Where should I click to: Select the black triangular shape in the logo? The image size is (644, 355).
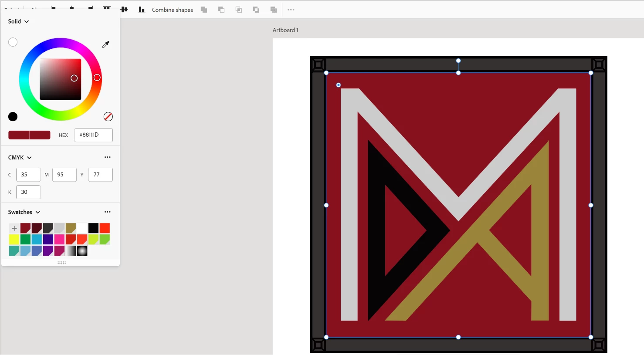377,231
